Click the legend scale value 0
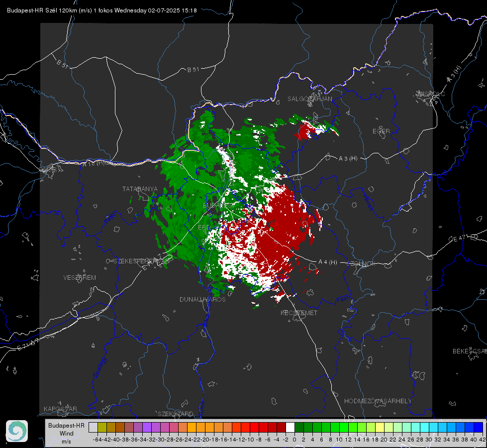The height and width of the screenshot is (448, 487). click(294, 440)
